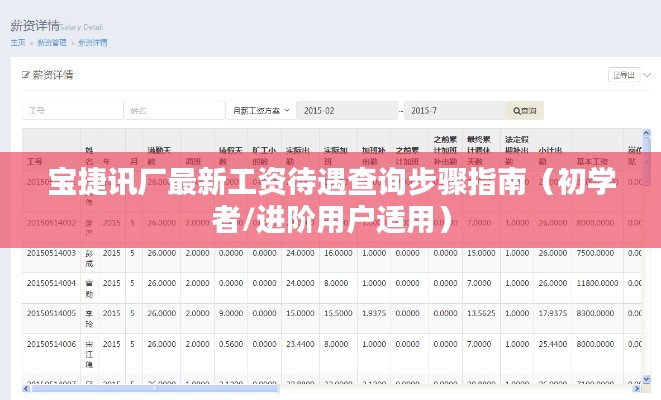Expand the chevron beside the export button
661x400 pixels.
[x=647, y=75]
